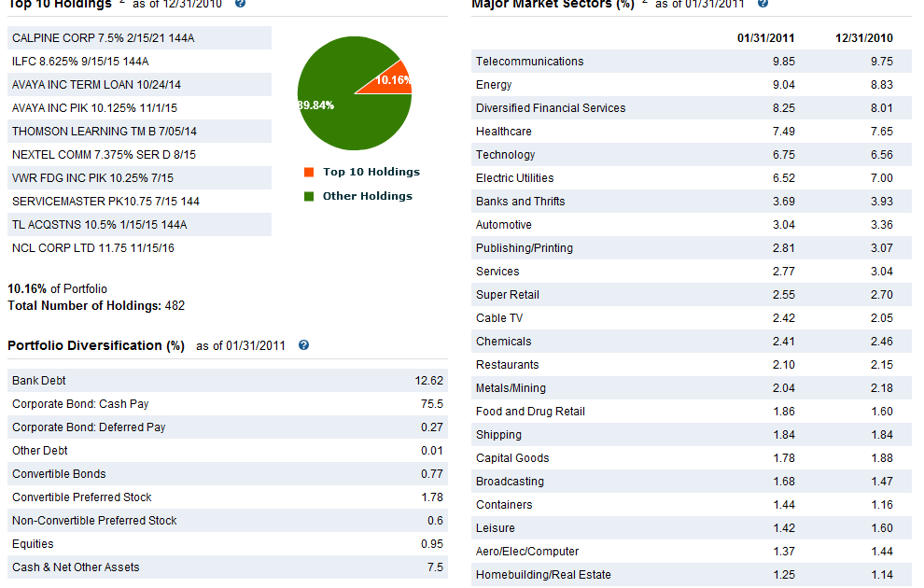Image resolution: width=924 pixels, height=588 pixels.
Task: Click the footnote 2 beside Major Market Sectors
Action: tap(644, 2)
